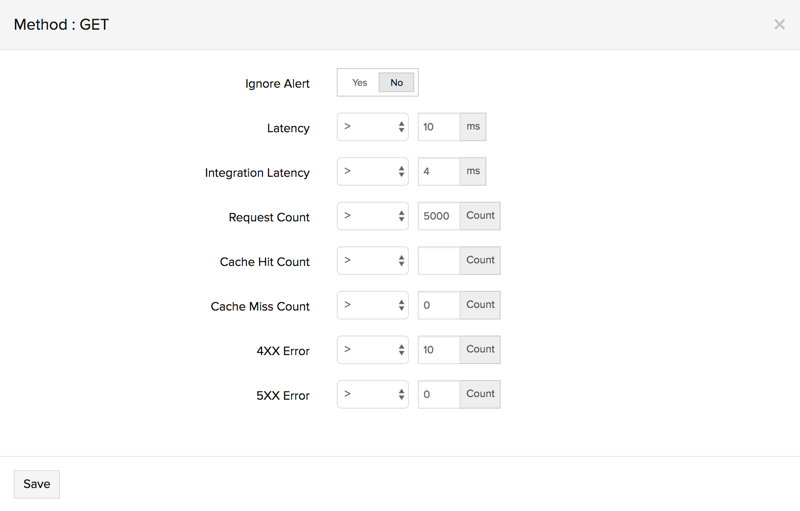Focus the 5XX Error value field
This screenshot has width=800, height=511.
pyautogui.click(x=438, y=395)
